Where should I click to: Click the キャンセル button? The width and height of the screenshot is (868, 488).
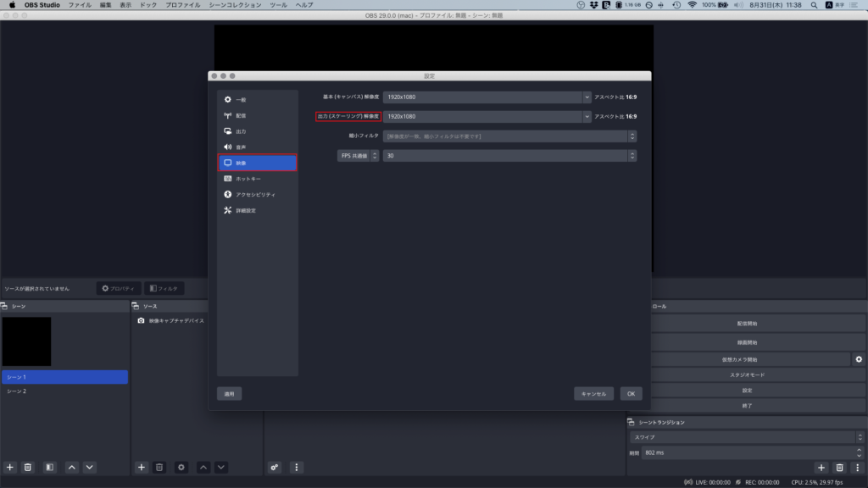(593, 394)
